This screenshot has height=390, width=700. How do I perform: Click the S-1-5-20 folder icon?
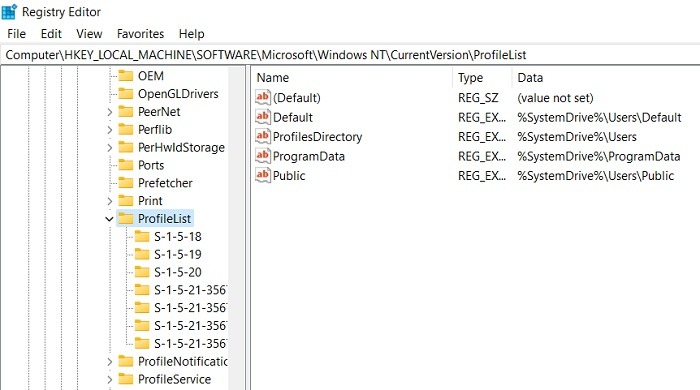pos(142,272)
